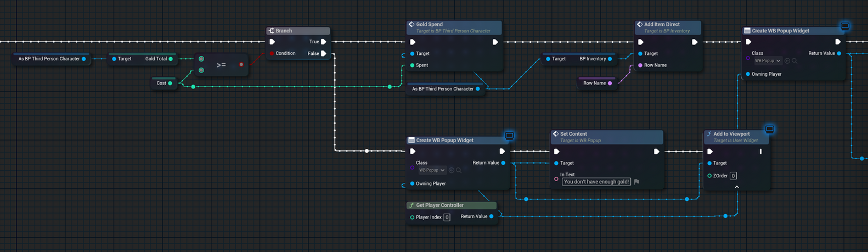
Task: Select the Set Content node title
Action: (573, 134)
